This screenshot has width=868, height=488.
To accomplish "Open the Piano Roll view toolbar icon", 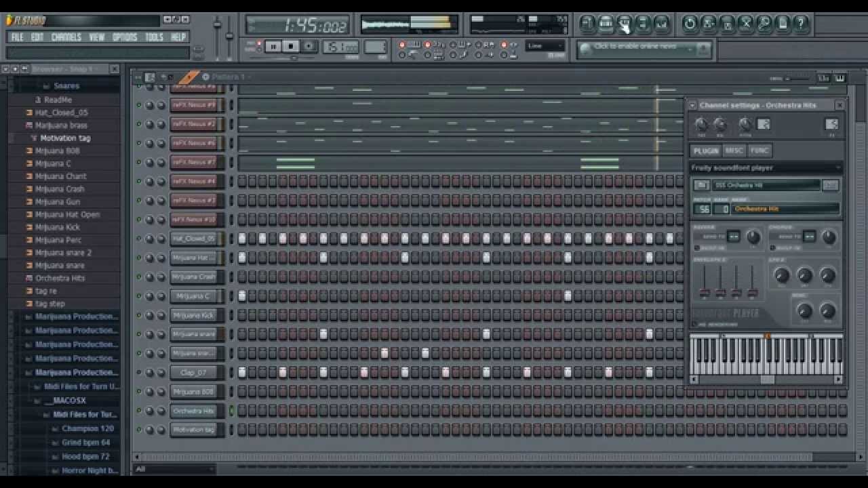I will (x=624, y=24).
